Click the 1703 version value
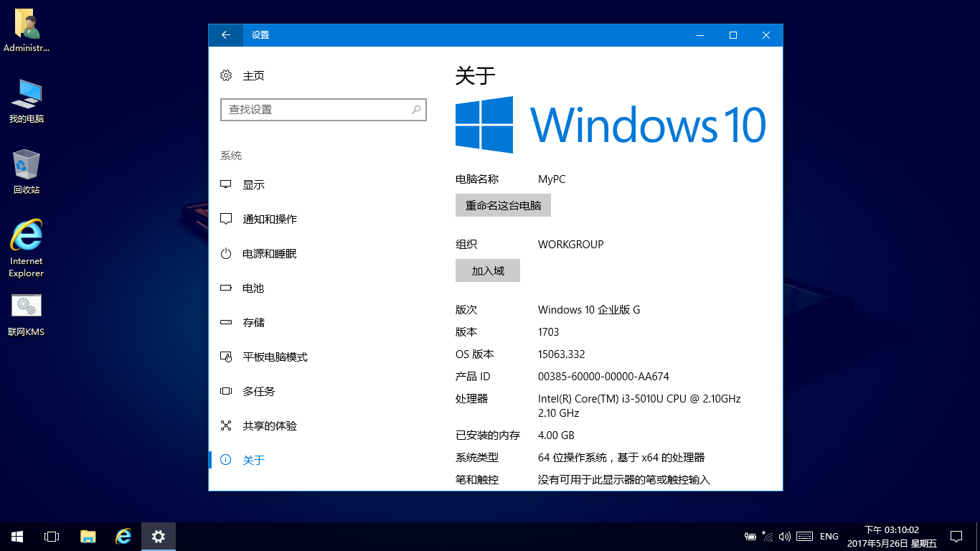The width and height of the screenshot is (980, 551). [x=549, y=332]
